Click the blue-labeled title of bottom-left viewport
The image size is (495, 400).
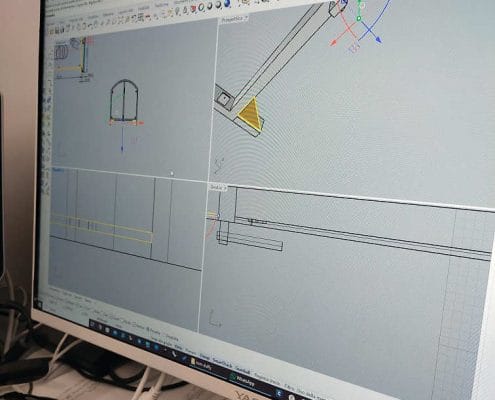pos(58,170)
